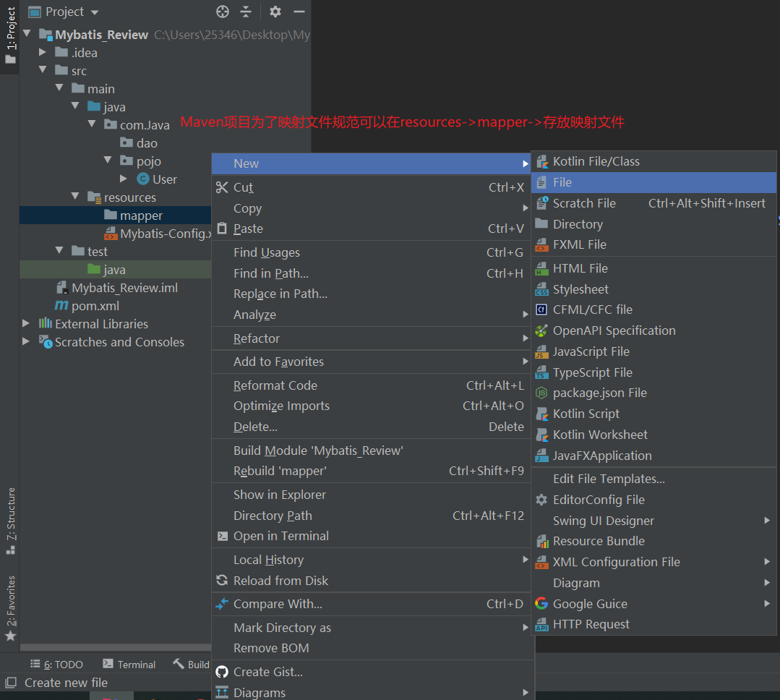Collapse the pojo package arrow
The image size is (780, 700).
pyautogui.click(x=108, y=160)
